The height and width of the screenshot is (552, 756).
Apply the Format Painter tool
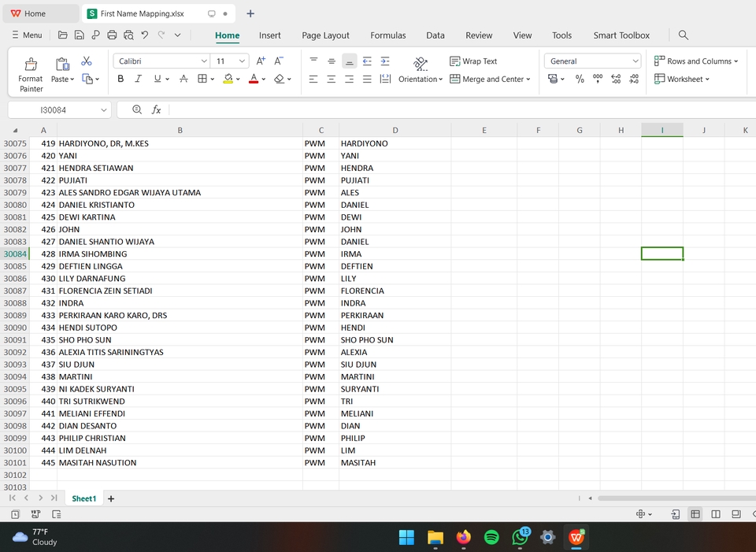click(30, 70)
